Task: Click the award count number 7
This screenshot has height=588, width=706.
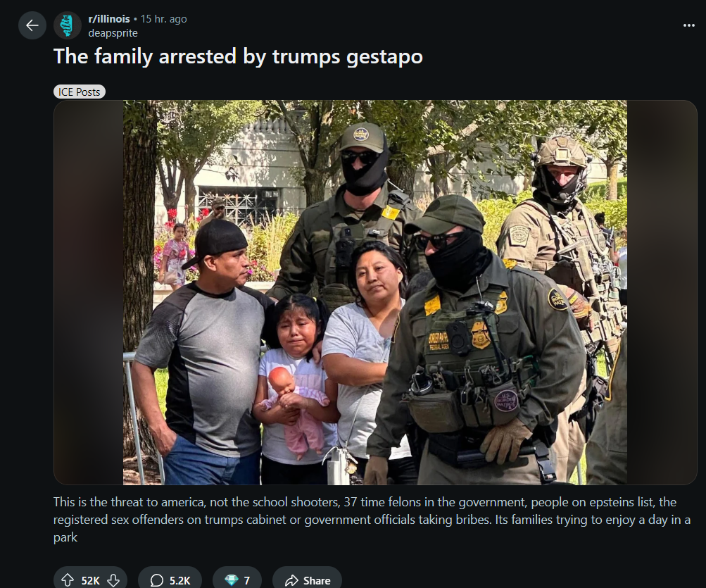Action: point(247,580)
